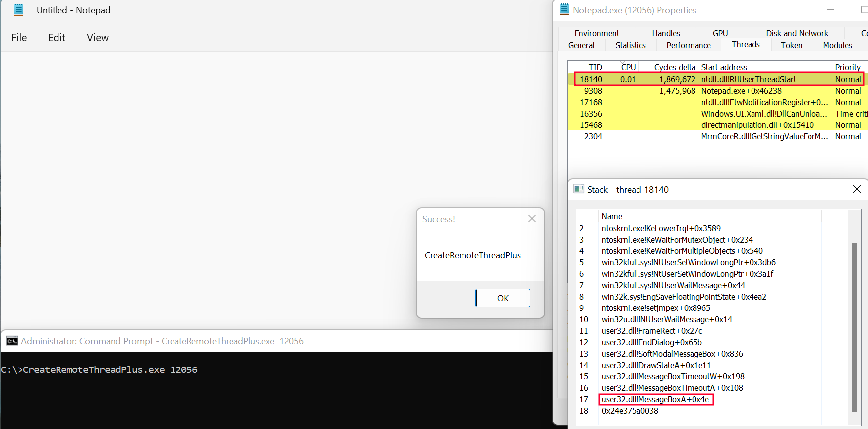Switch to the Handles tab
The height and width of the screenshot is (429, 868).
(x=666, y=33)
